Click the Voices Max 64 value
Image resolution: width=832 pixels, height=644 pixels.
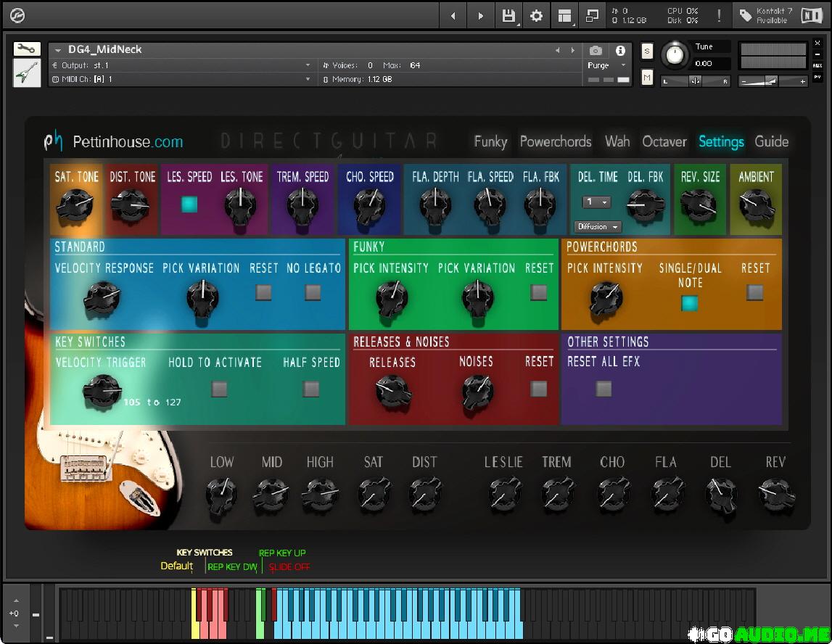point(415,65)
